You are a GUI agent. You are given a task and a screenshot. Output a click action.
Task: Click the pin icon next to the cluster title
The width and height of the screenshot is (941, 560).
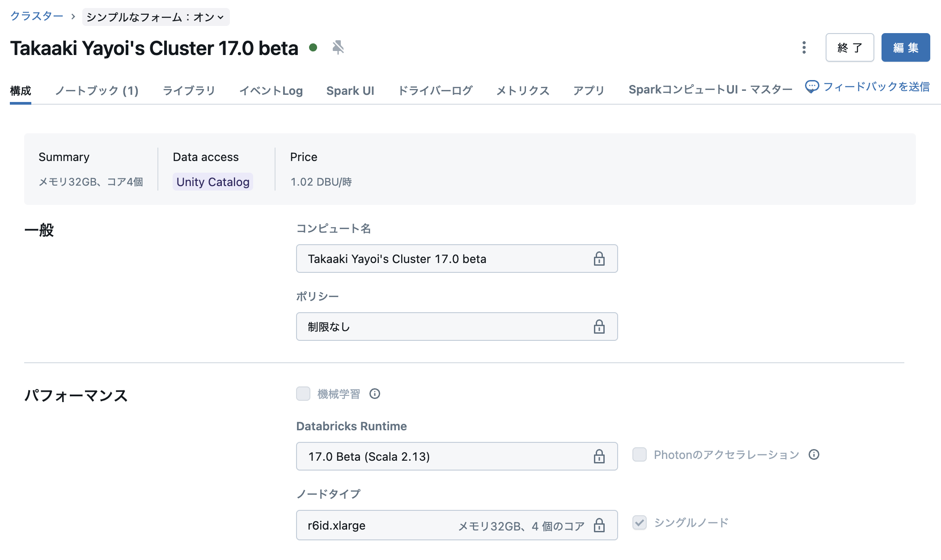click(339, 47)
